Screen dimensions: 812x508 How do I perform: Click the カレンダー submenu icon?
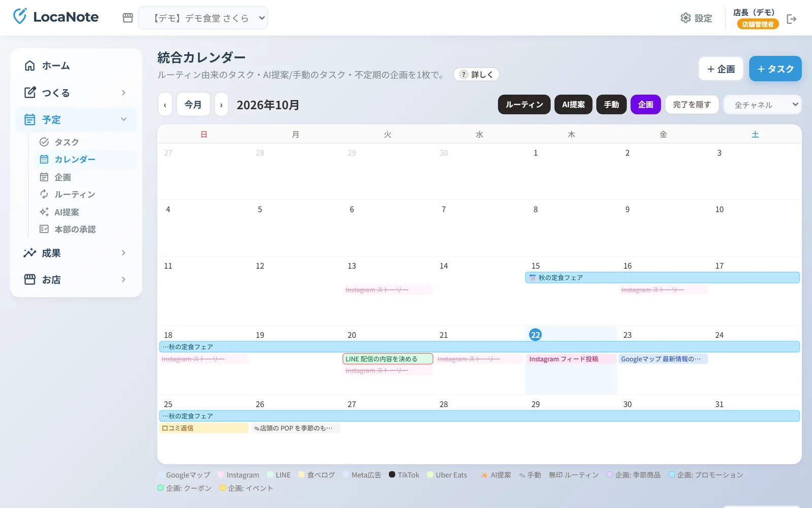tap(44, 160)
